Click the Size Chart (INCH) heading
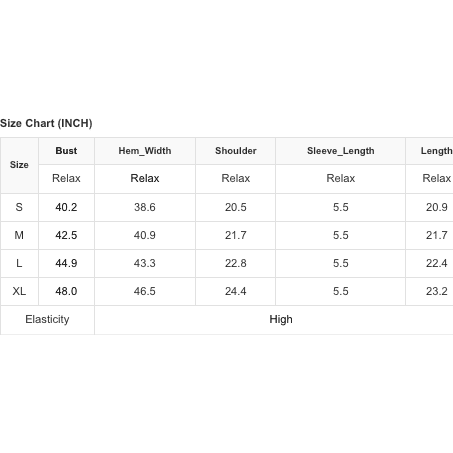The image size is (453, 453). (46, 123)
